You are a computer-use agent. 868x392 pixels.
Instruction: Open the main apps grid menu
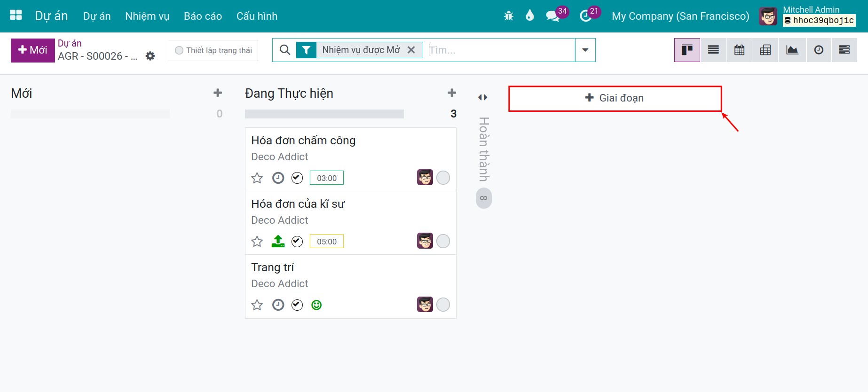(16, 16)
